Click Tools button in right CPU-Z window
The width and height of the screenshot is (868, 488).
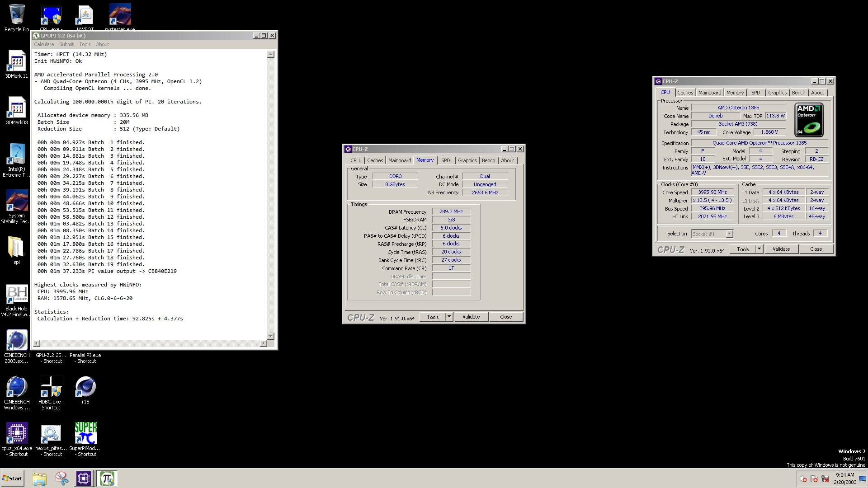[743, 249]
